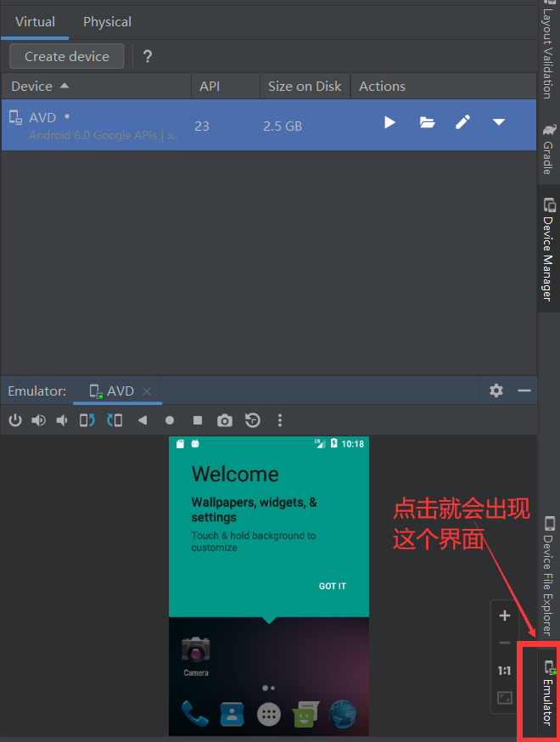
Task: Click the emulator Home circle button
Action: pos(170,420)
